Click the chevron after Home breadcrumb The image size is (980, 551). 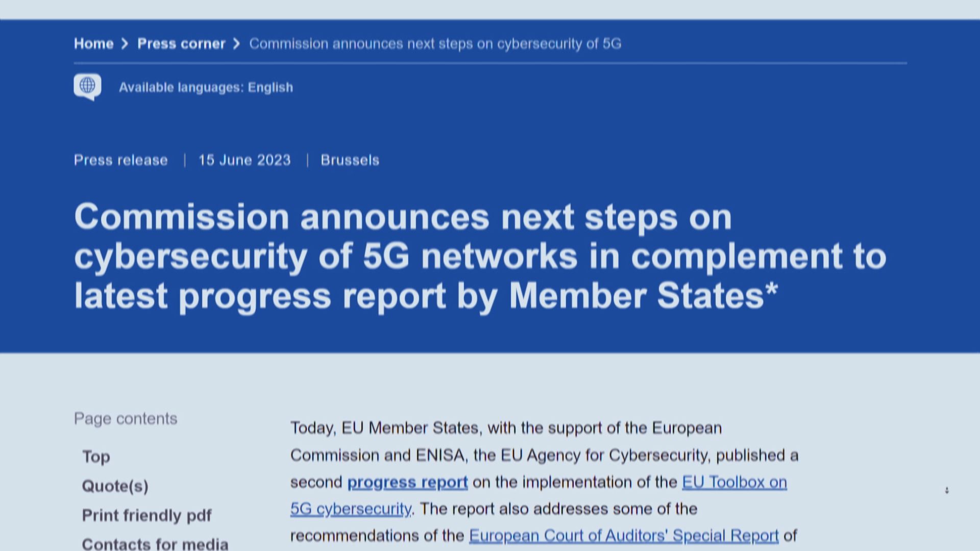click(x=125, y=44)
